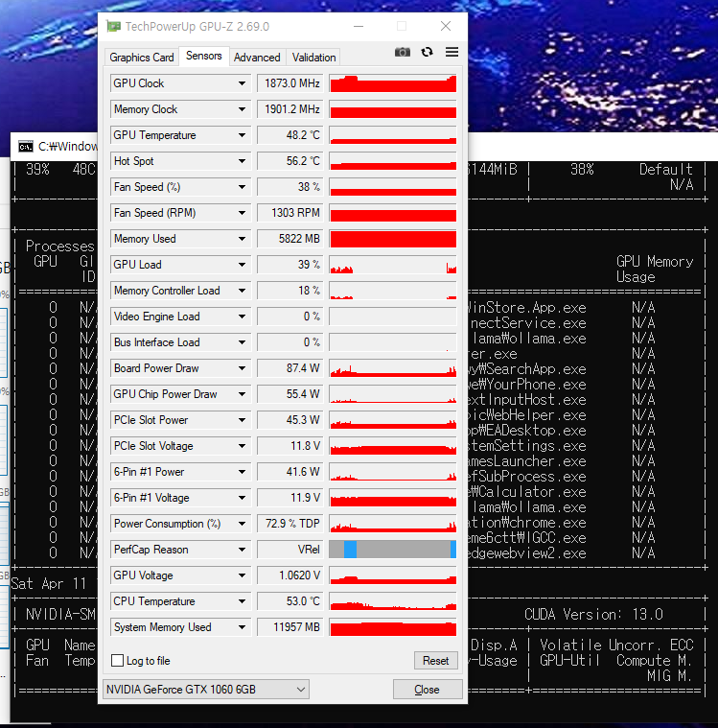
Task: Click the 87.4 W Board Power value
Action: [290, 368]
